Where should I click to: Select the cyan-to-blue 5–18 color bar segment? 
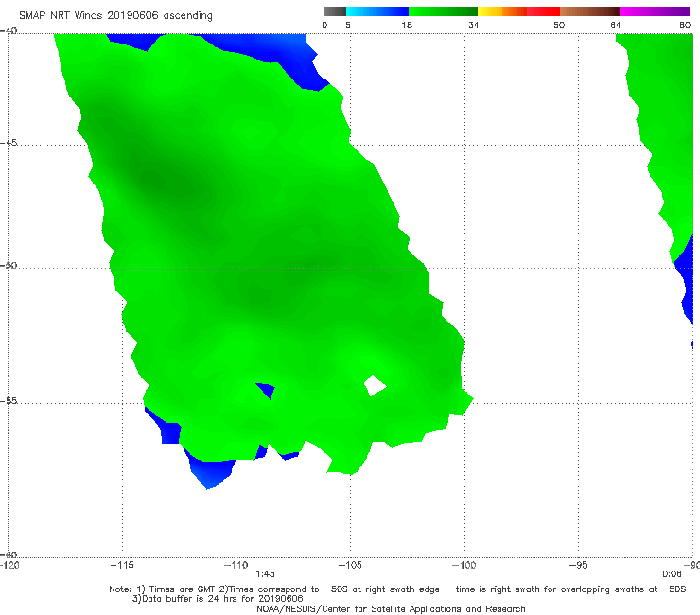point(377,11)
